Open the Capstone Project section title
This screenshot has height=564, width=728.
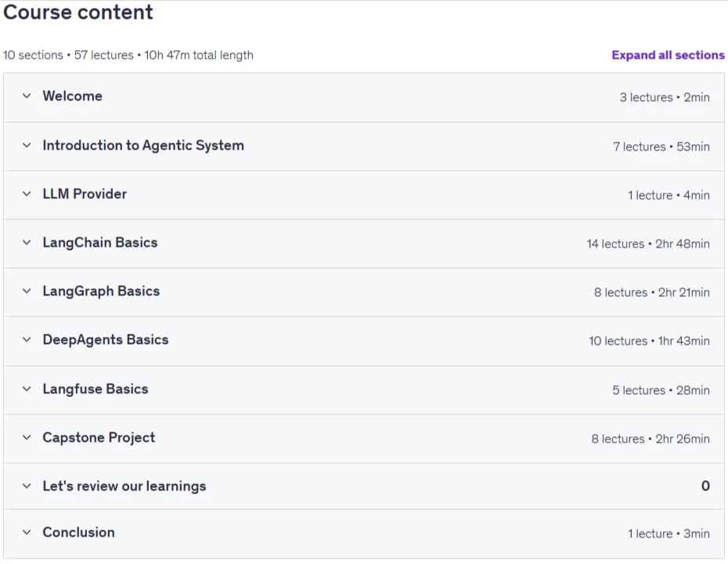[99, 438]
